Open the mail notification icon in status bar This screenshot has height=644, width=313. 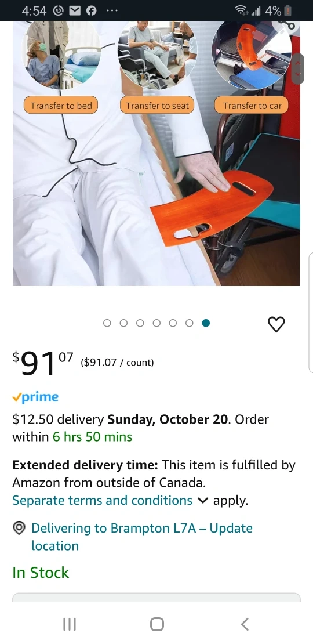[x=75, y=10]
